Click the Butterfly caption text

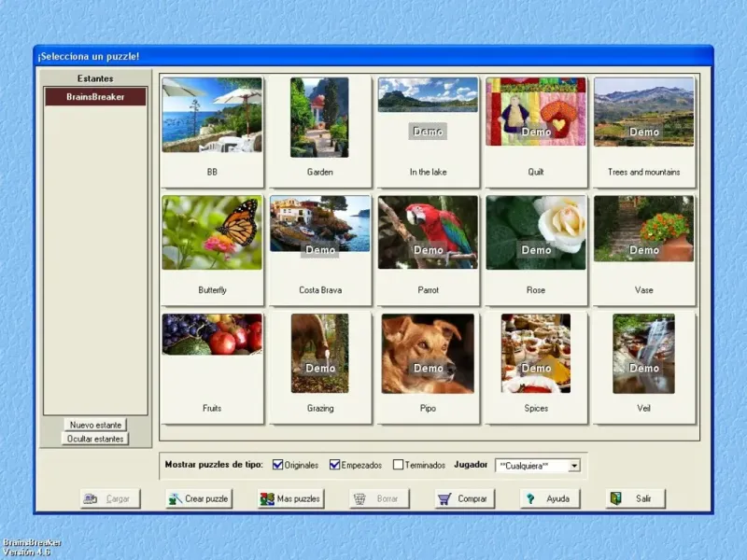pyautogui.click(x=212, y=290)
